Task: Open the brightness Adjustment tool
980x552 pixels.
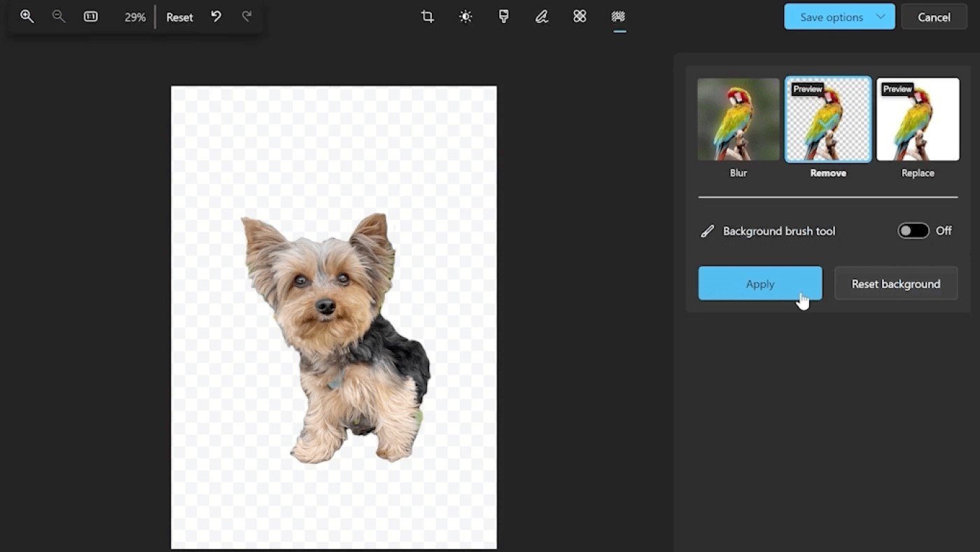Action: coord(465,17)
